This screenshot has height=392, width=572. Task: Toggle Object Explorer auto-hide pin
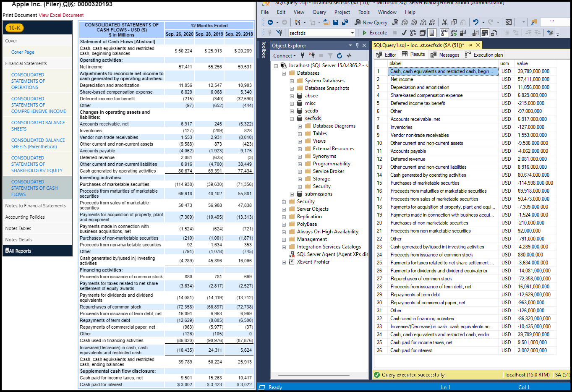click(x=358, y=45)
